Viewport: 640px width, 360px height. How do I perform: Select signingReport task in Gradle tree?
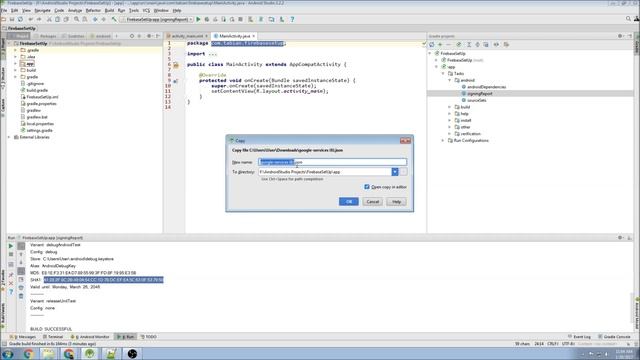click(x=480, y=93)
